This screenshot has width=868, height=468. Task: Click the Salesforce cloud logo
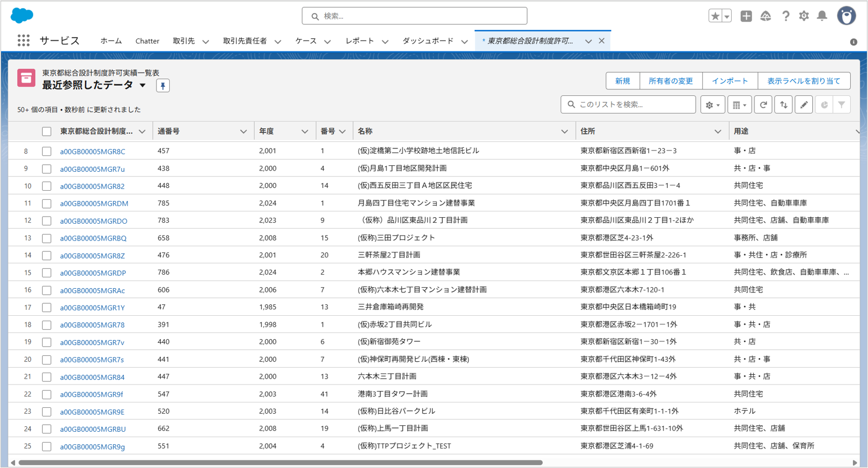(22, 15)
